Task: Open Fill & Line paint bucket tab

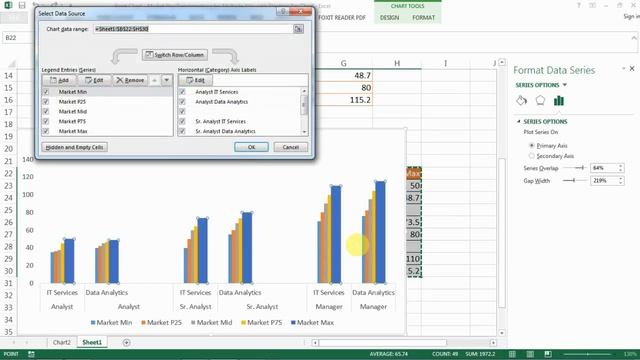Action: point(521,100)
